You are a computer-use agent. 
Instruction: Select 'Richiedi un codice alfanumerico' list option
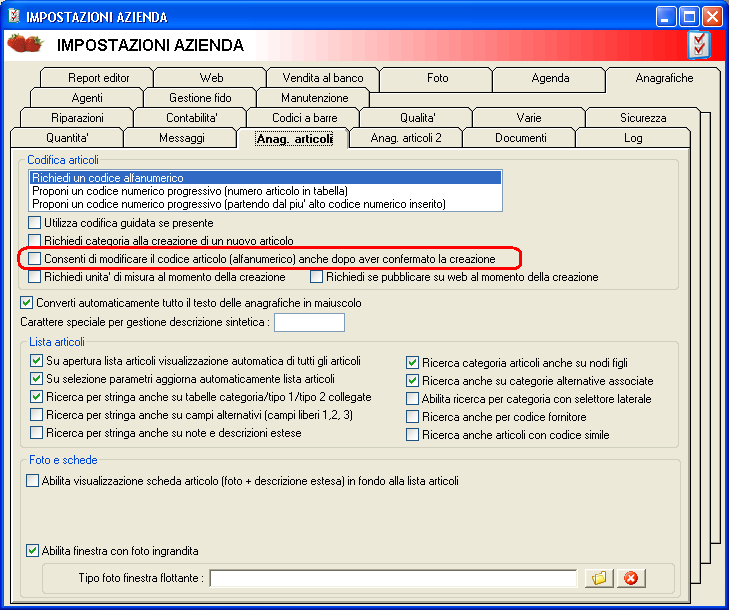coord(265,178)
